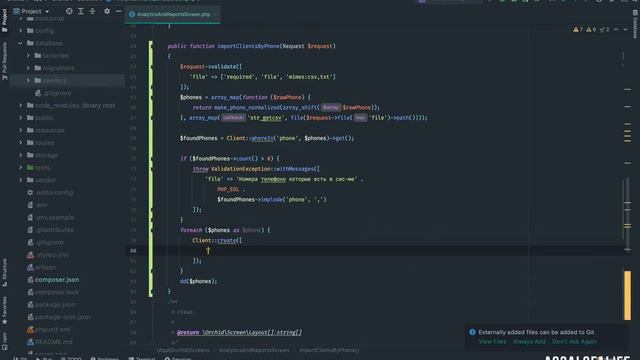This screenshot has width=640, height=360.
Task: Click the whereIn method call
Action: (262, 138)
